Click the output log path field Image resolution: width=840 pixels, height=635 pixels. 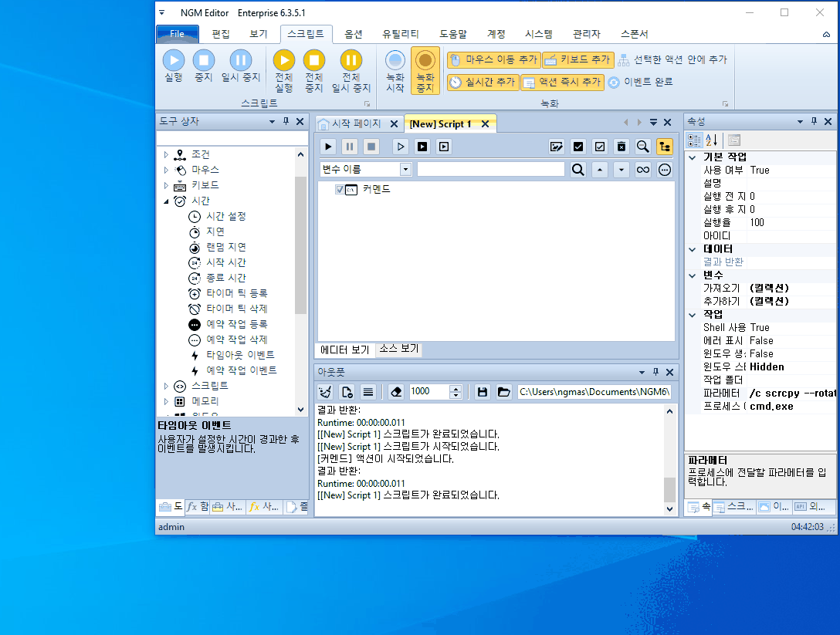tap(594, 392)
